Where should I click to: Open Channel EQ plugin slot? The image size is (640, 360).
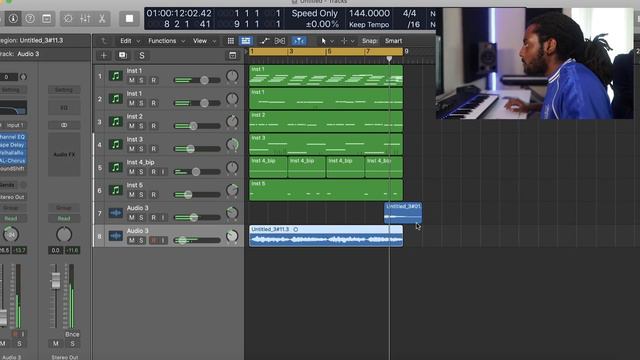[13, 137]
